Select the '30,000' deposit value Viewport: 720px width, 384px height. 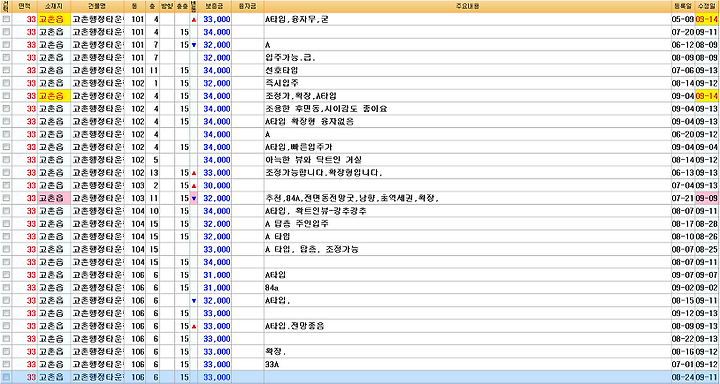[x=217, y=186]
